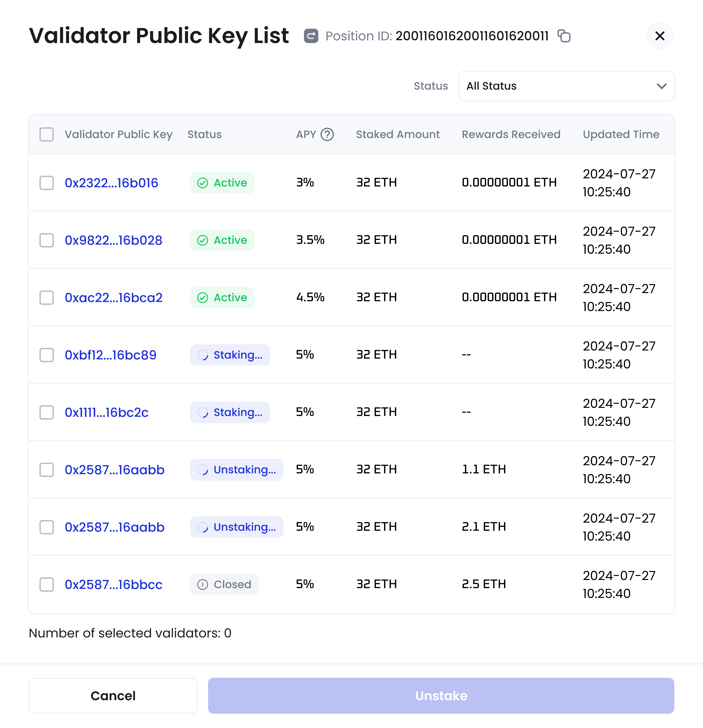
Task: Toggle the select-all checkbox in table header
Action: tap(46, 134)
